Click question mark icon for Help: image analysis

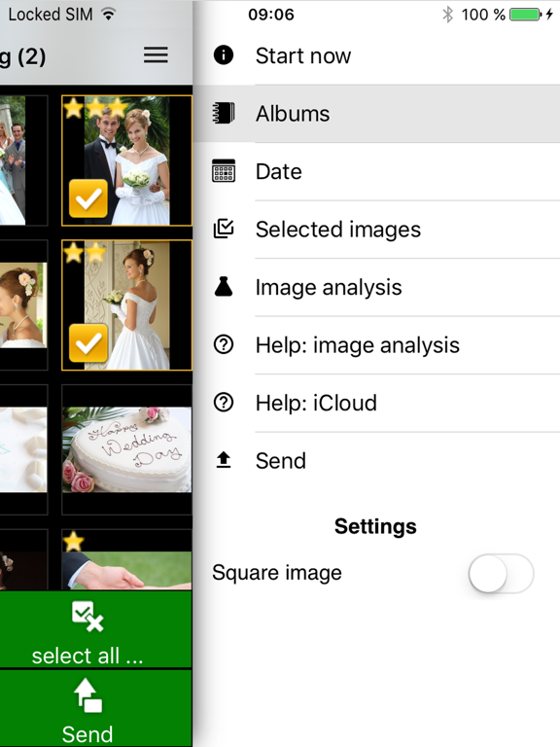click(224, 344)
